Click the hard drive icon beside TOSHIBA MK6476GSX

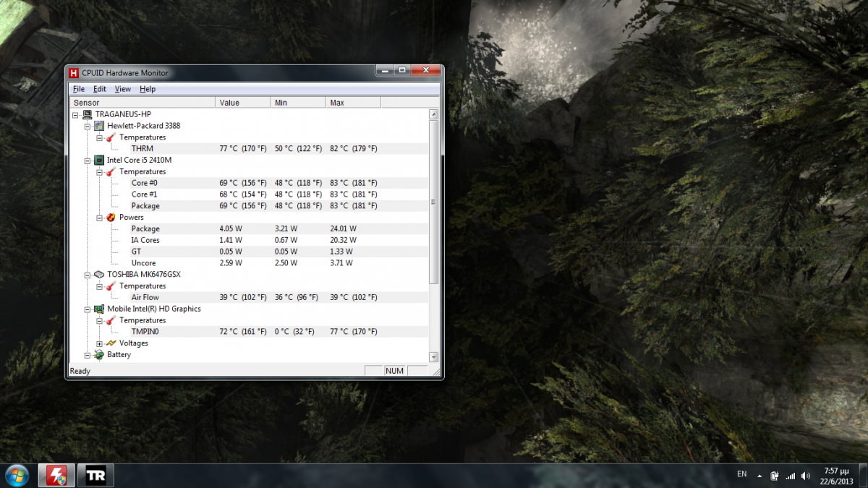coord(99,275)
